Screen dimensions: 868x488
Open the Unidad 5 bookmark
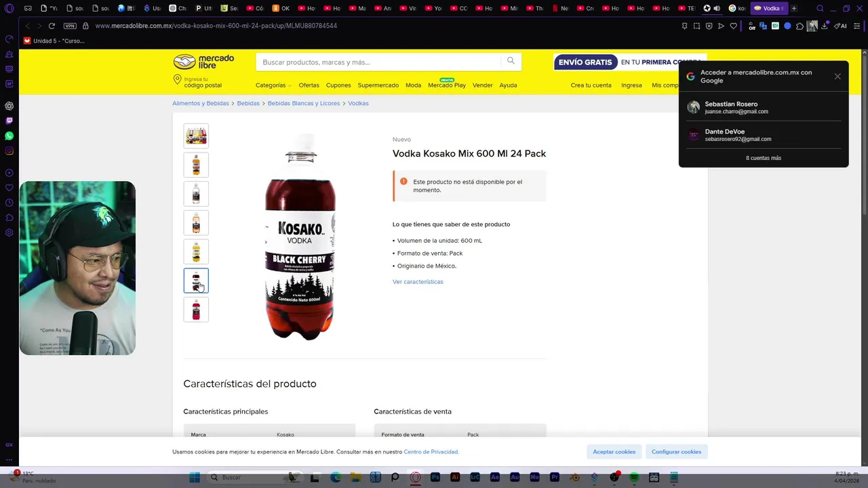pos(54,41)
